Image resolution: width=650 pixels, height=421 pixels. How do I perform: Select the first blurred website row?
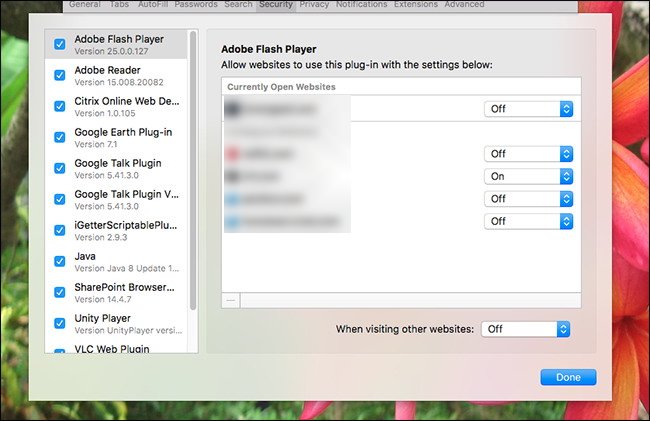point(401,109)
